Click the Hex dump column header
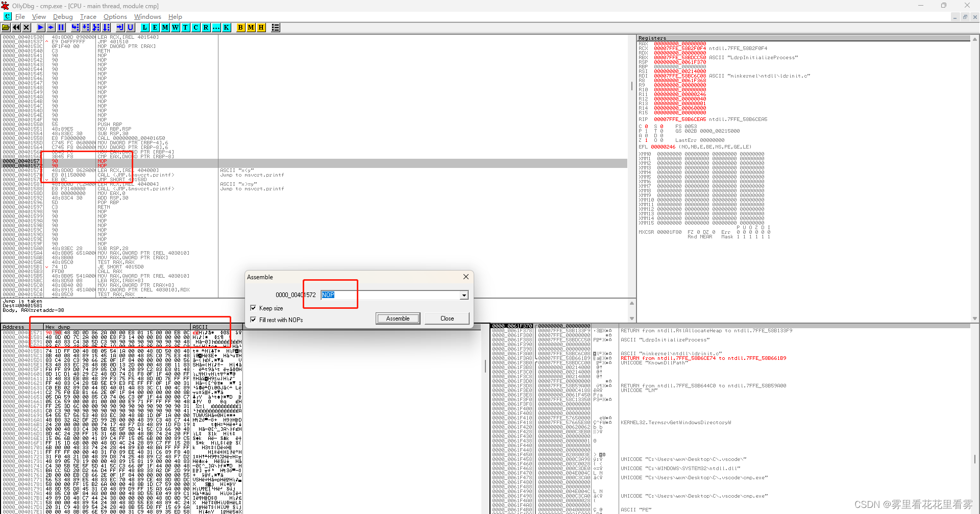The image size is (980, 514). pos(117,327)
